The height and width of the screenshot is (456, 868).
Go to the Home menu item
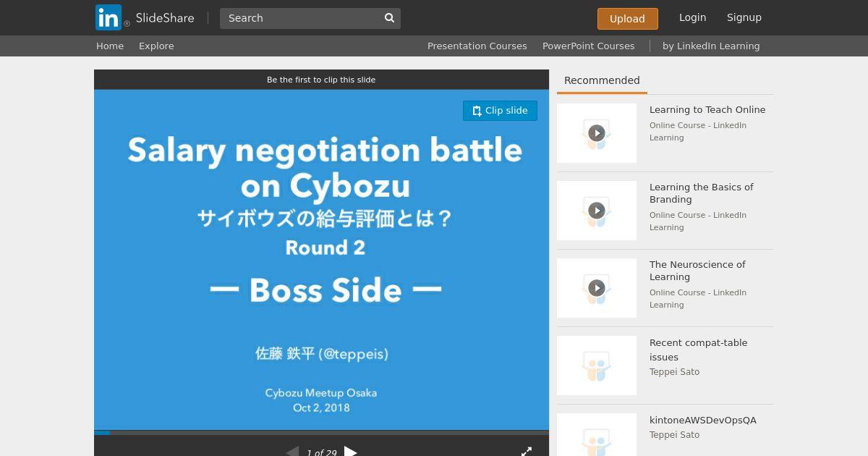(x=110, y=46)
